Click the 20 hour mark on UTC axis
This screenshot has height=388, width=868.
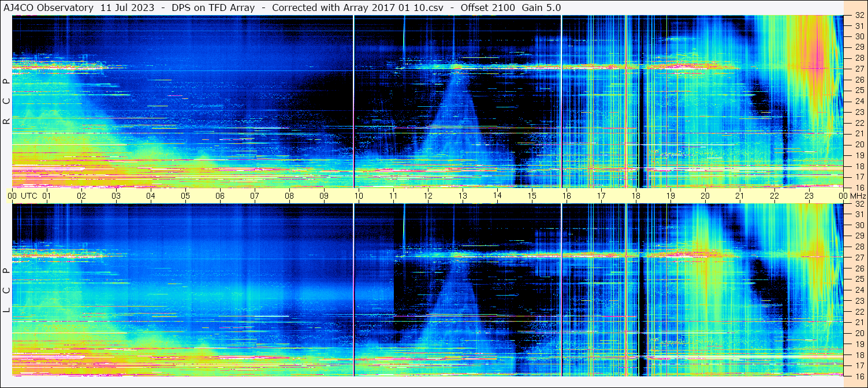pyautogui.click(x=705, y=196)
